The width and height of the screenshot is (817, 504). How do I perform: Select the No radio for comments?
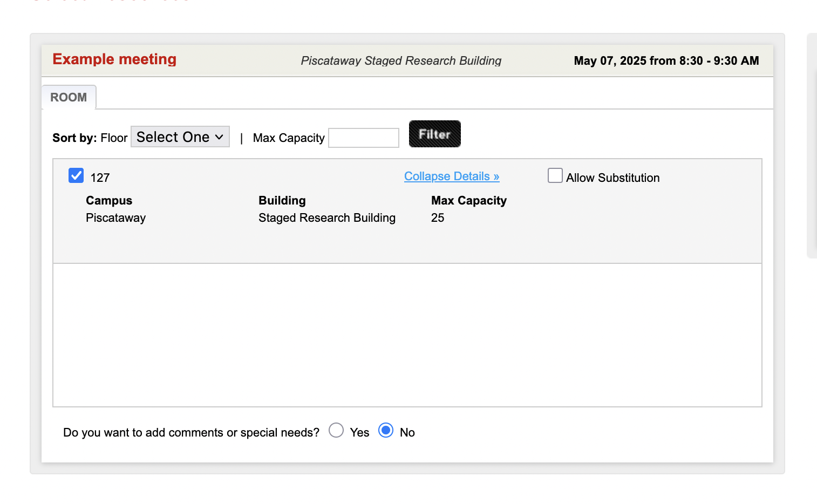click(386, 431)
